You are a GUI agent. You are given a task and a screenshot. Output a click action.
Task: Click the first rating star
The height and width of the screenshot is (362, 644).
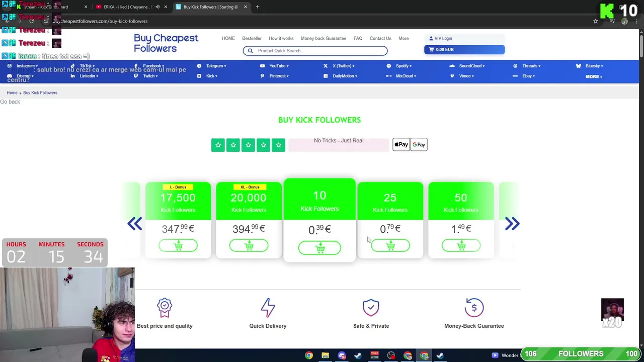point(218,145)
